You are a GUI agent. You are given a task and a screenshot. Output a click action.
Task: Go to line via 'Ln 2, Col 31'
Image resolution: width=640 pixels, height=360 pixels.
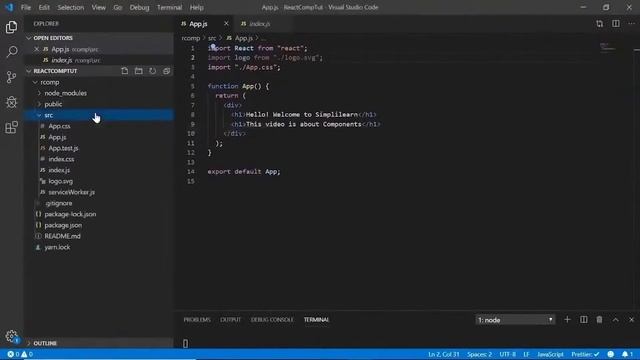coord(444,354)
